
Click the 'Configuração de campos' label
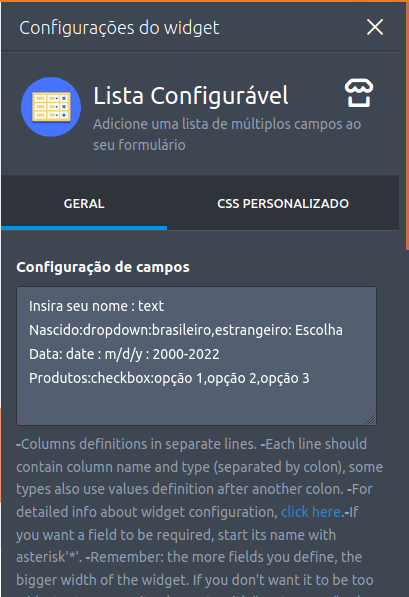[x=103, y=267]
